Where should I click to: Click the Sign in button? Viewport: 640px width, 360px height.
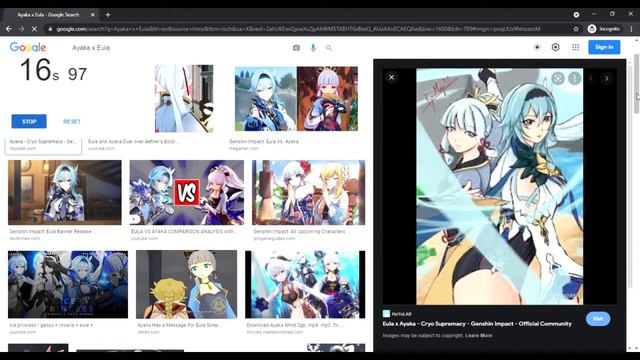[x=604, y=47]
